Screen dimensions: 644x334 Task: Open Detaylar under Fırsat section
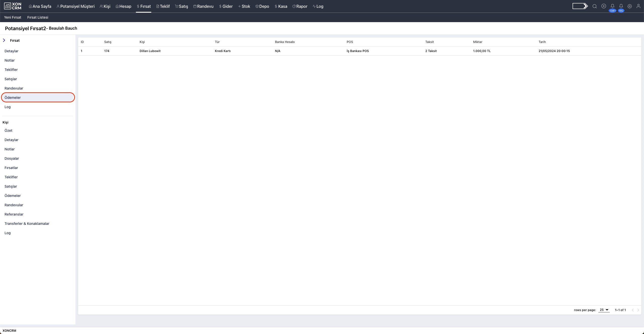11,51
